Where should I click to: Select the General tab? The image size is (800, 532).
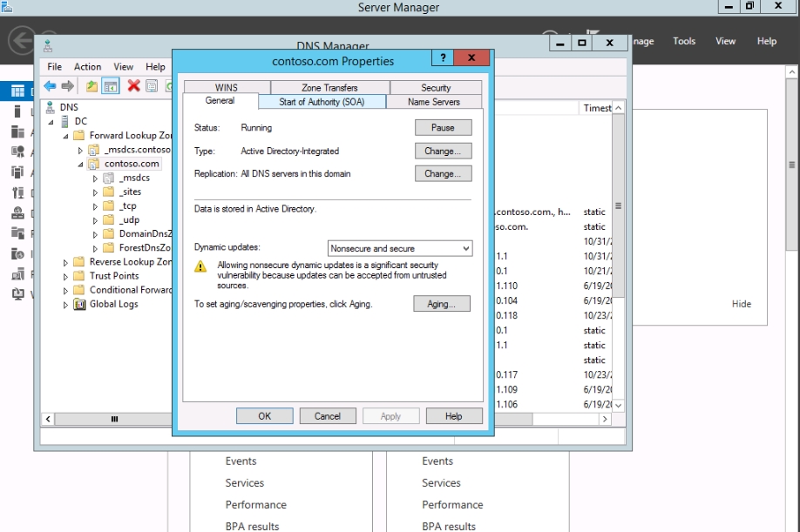(220, 101)
